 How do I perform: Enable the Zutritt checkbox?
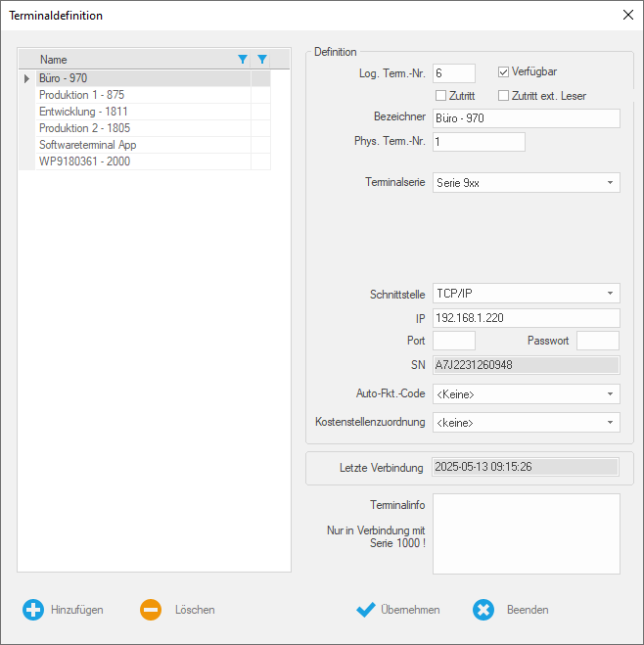(440, 95)
